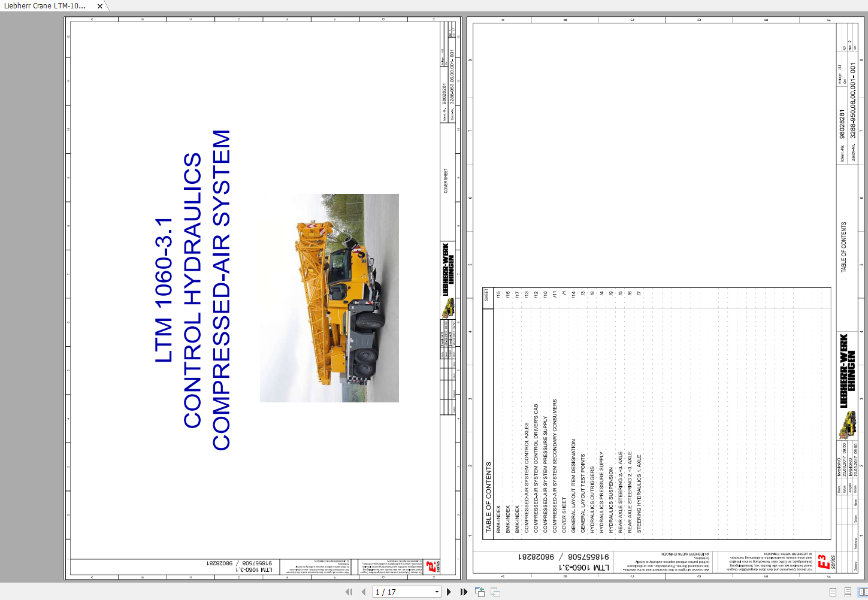The image size is (868, 600).
Task: Open the page number dropdown
Action: pos(437,592)
